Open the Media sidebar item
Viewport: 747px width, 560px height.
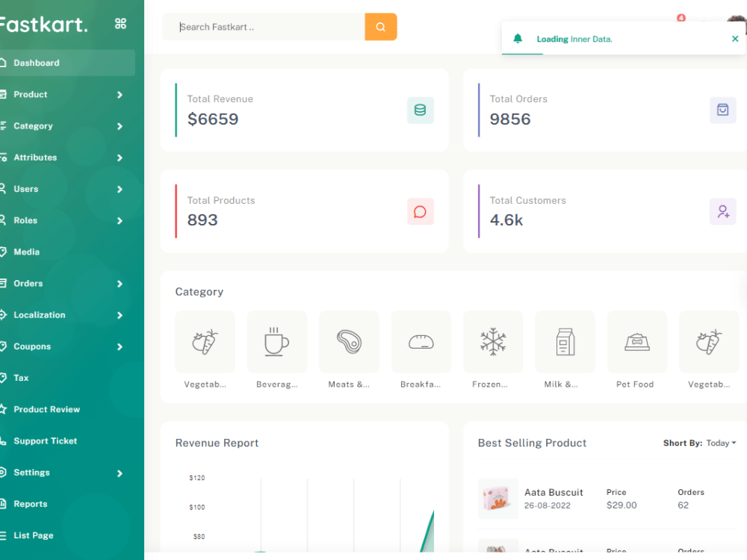click(x=66, y=252)
